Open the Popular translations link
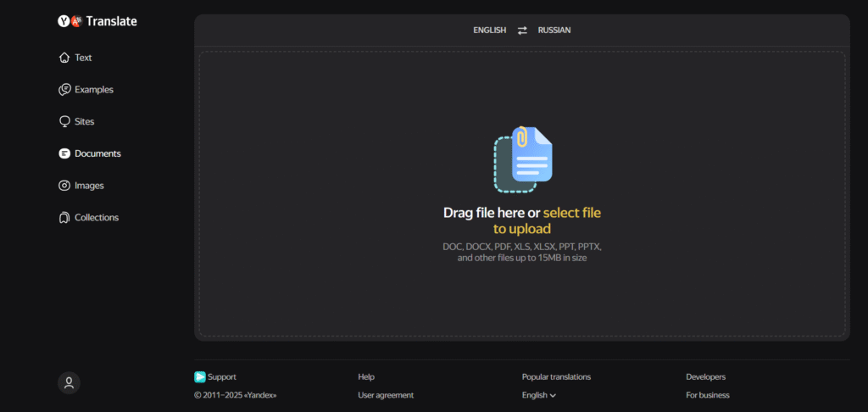 point(556,376)
